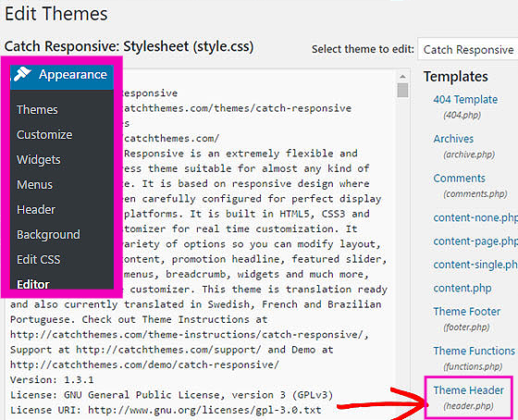
Task: Click the 'Select theme to edit:' label
Action: [x=363, y=49]
